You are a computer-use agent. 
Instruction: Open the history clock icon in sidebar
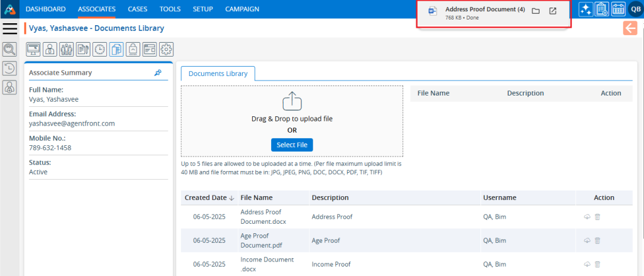tap(10, 69)
